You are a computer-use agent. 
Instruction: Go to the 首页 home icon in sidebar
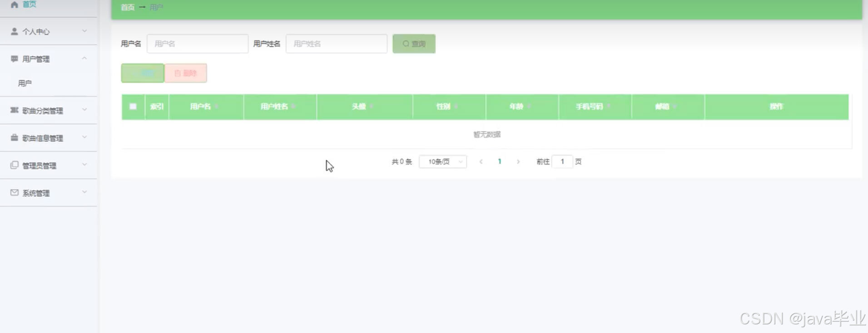(15, 5)
